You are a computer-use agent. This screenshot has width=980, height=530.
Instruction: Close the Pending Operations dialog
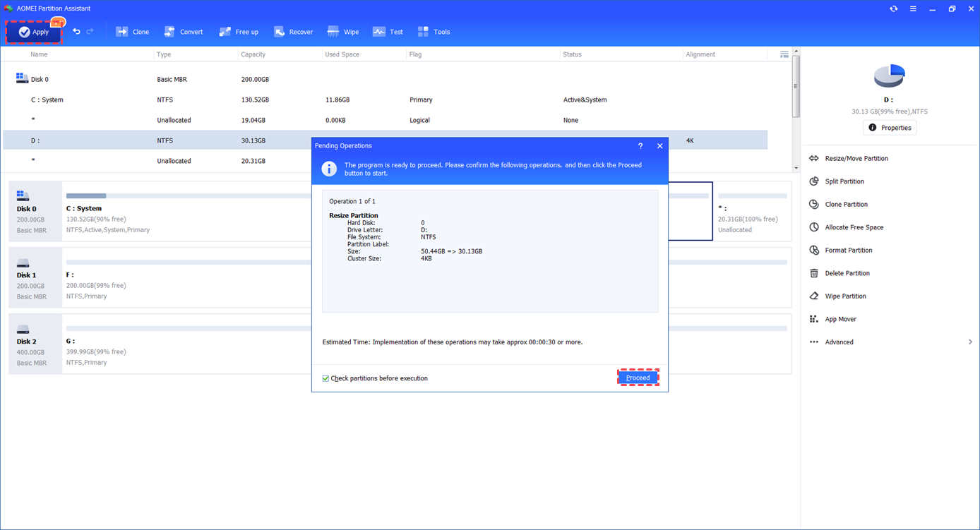point(660,146)
